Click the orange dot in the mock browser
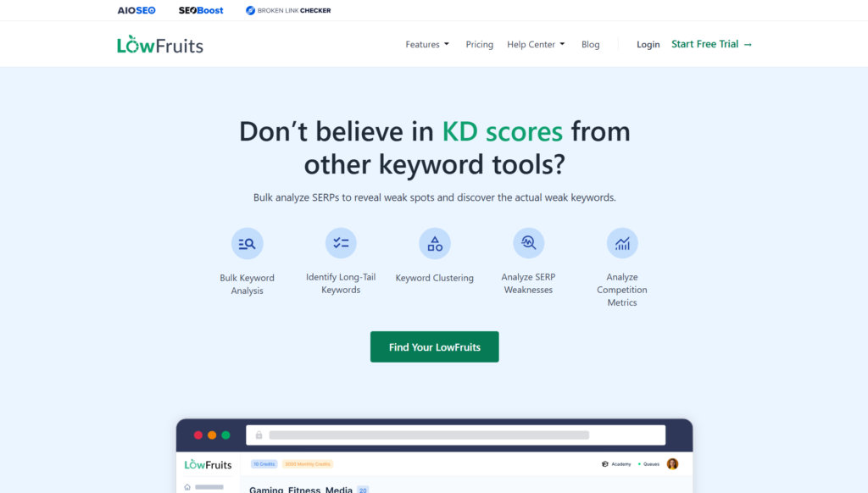This screenshot has width=868, height=493. pyautogui.click(x=212, y=435)
